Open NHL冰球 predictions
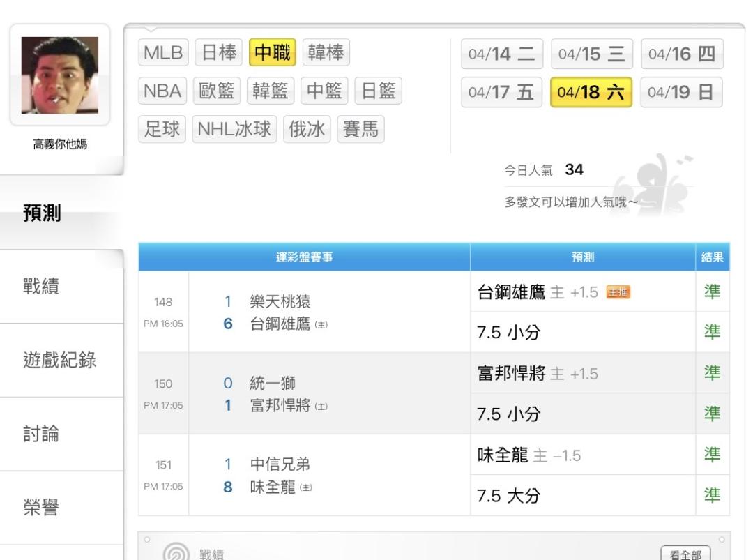This screenshot has width=753, height=560. tap(236, 129)
